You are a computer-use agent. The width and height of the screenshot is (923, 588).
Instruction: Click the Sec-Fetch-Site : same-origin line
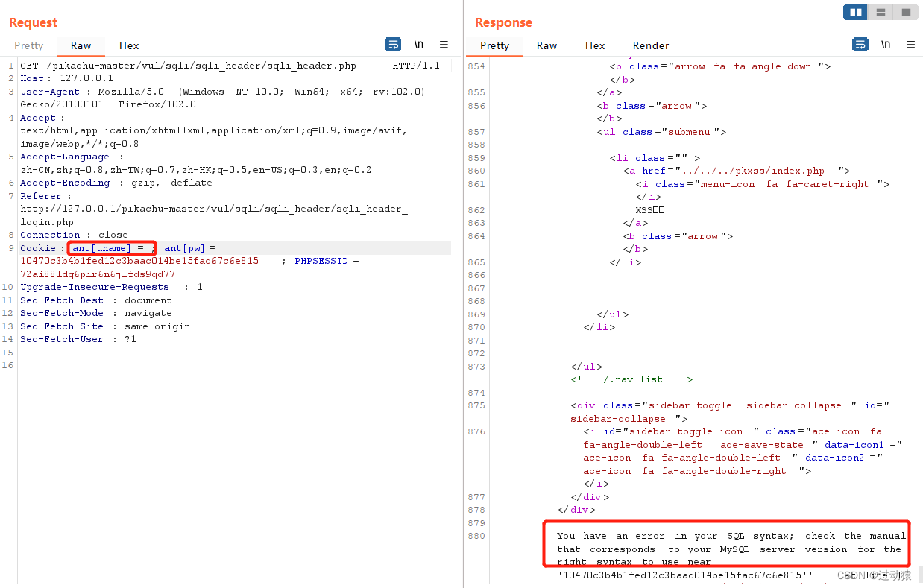click(105, 326)
